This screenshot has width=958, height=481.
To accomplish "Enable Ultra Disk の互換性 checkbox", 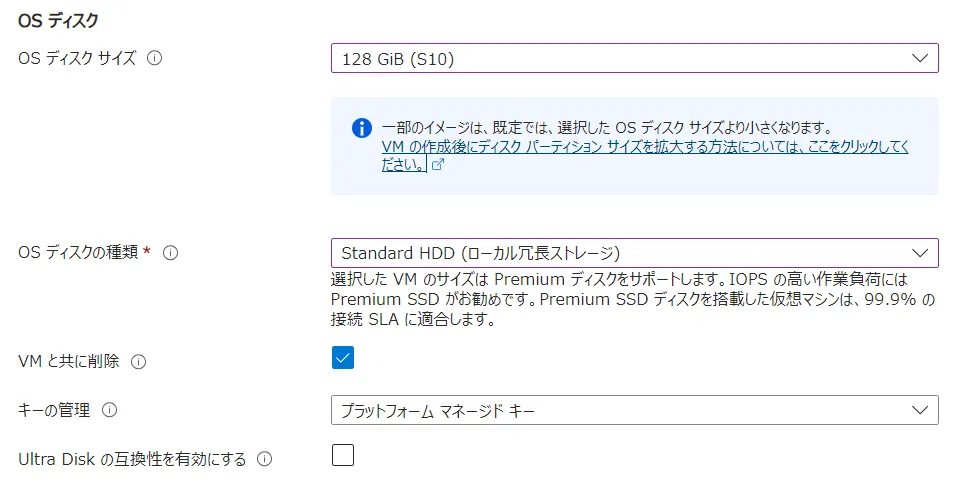I will pos(343,456).
